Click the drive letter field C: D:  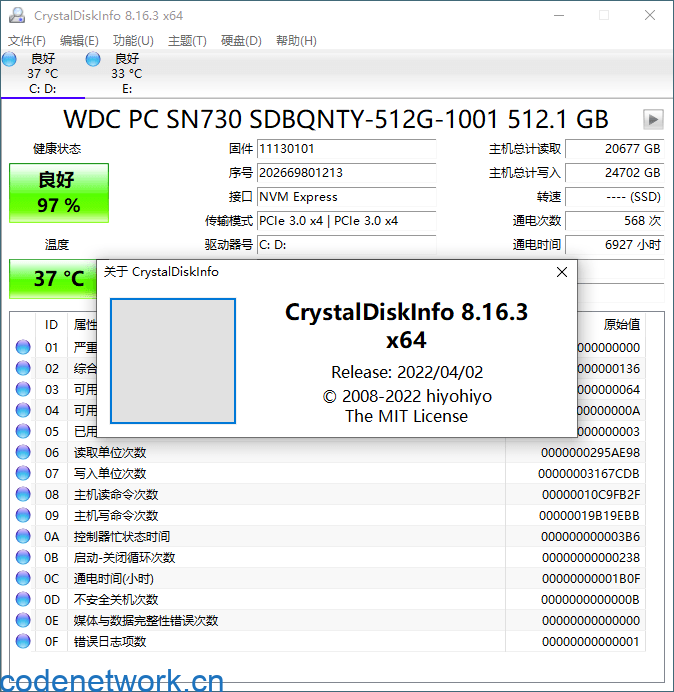(346, 244)
